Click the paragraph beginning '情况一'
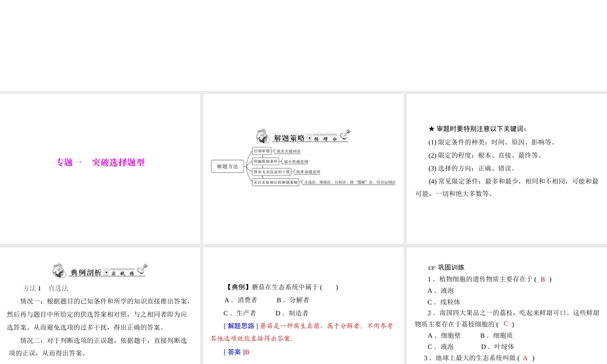This screenshot has width=607, height=364. tap(98, 314)
